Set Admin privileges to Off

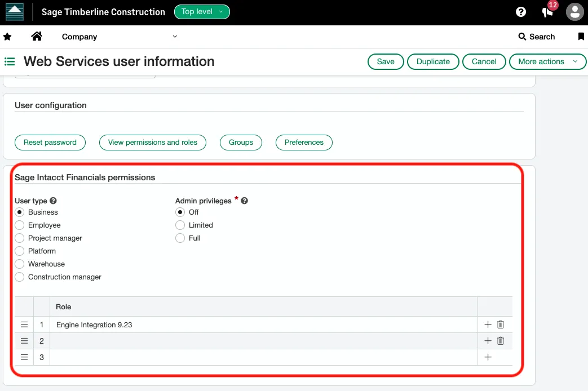(180, 212)
